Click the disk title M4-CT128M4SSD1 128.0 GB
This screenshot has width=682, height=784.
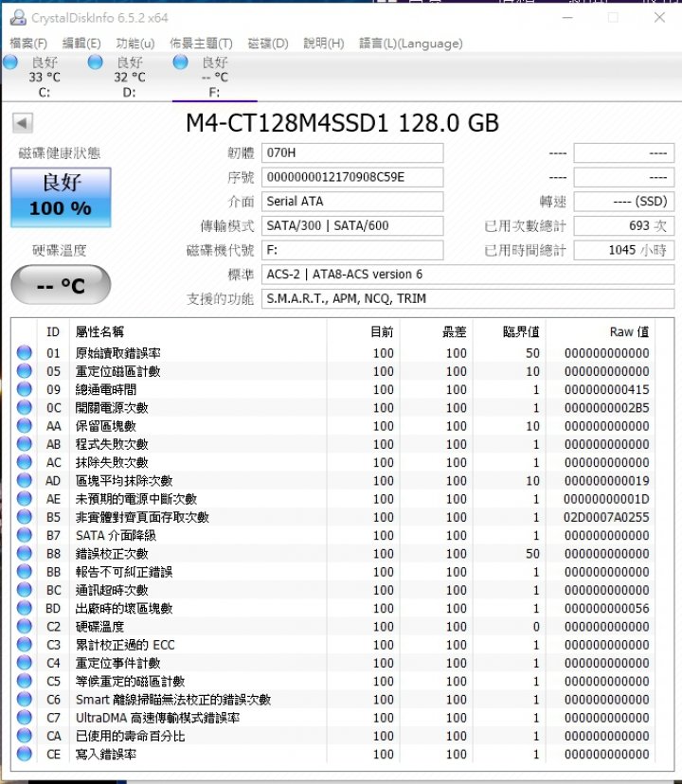[x=342, y=123]
